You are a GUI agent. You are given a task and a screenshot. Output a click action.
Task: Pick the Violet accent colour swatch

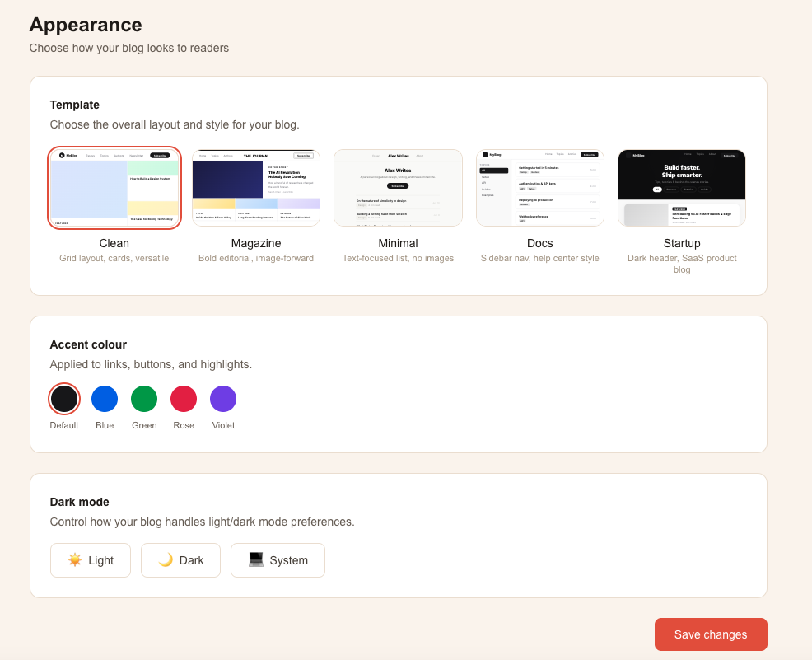click(223, 399)
